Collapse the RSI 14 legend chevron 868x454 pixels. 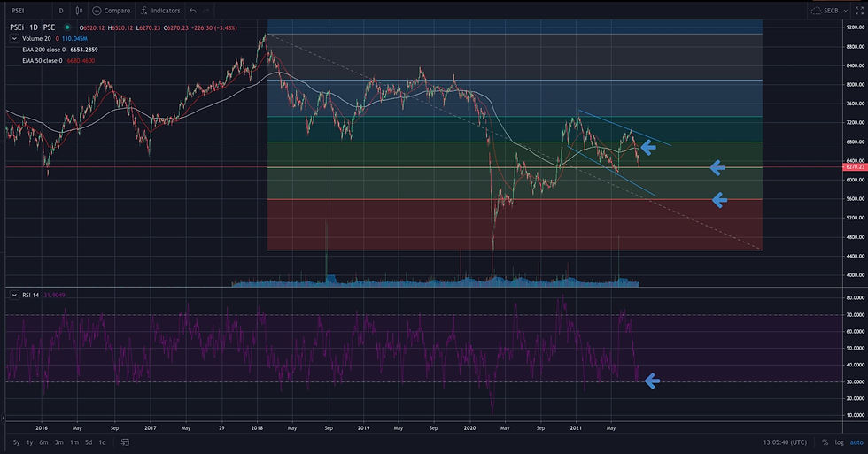pos(14,295)
